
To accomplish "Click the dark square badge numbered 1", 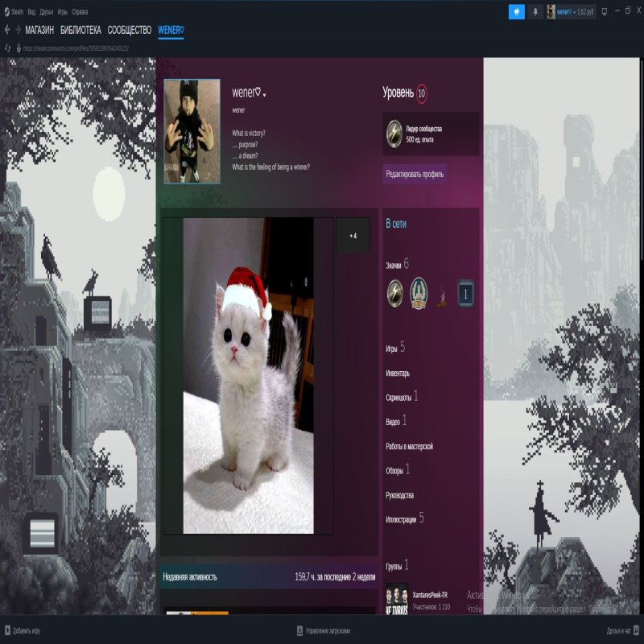I will pyautogui.click(x=465, y=294).
